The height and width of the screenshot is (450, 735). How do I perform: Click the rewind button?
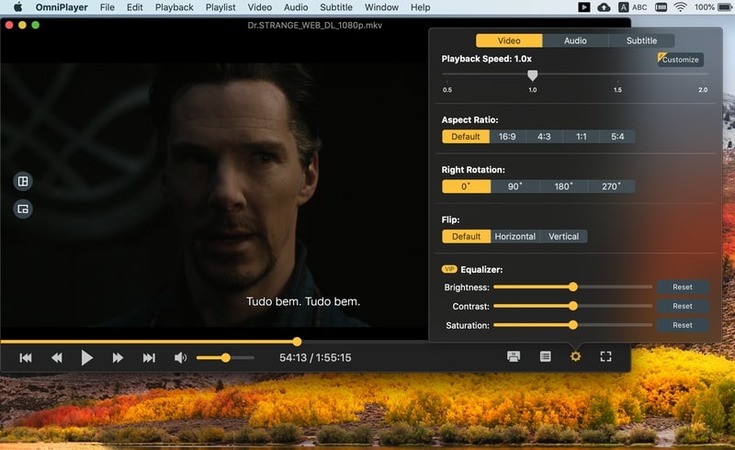point(57,358)
